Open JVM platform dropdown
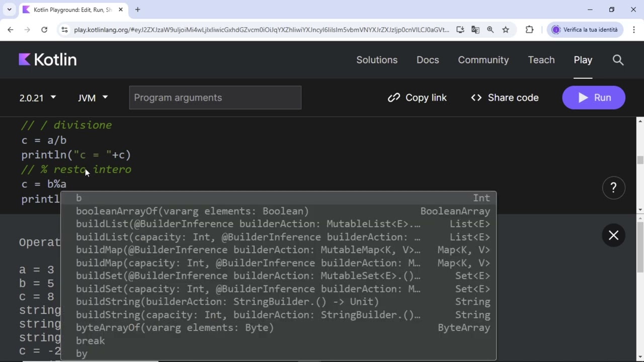 93,98
